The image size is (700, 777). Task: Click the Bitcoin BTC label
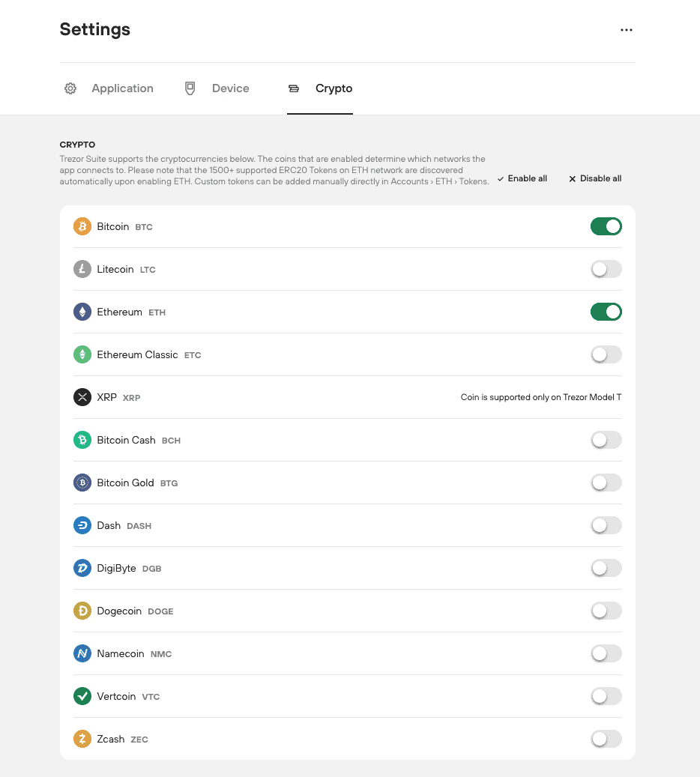coord(124,226)
